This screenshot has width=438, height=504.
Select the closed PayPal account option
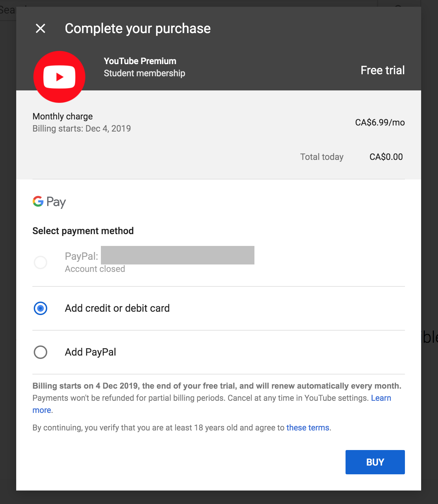point(40,262)
